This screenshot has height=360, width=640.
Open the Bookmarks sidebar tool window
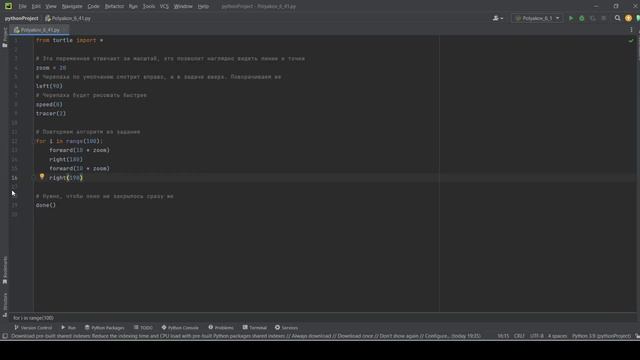[5, 270]
